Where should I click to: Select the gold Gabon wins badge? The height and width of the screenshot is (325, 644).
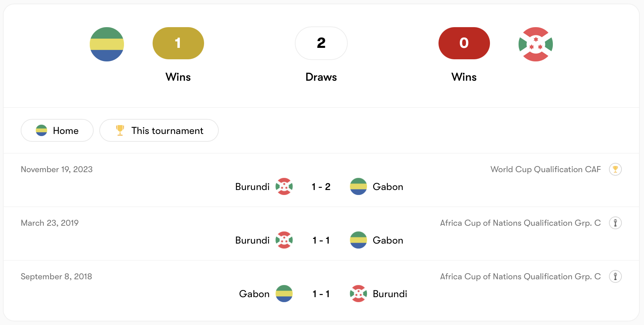click(x=178, y=43)
